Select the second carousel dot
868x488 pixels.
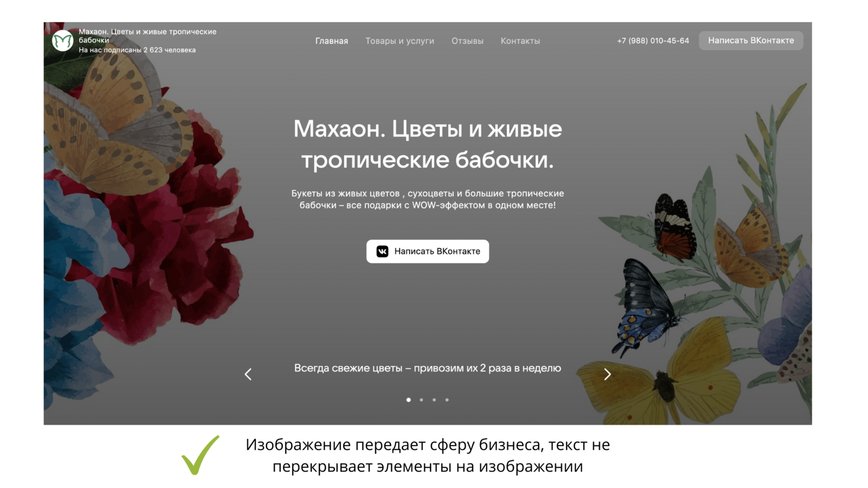click(422, 400)
